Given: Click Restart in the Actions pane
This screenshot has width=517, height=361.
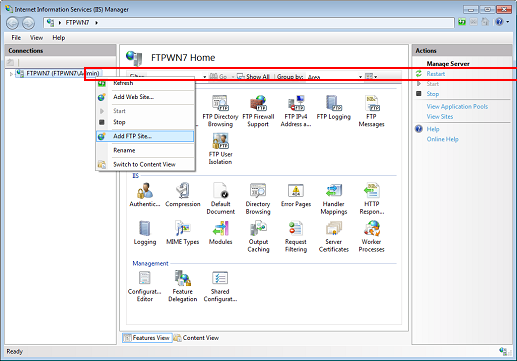Looking at the screenshot, I should [435, 74].
